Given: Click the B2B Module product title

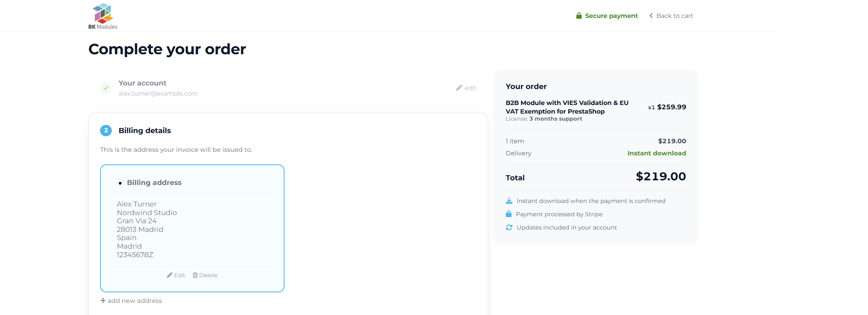Looking at the screenshot, I should (x=567, y=107).
